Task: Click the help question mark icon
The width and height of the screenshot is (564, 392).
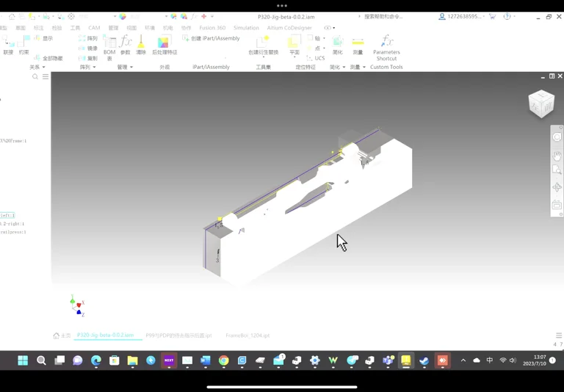Action: (507, 17)
